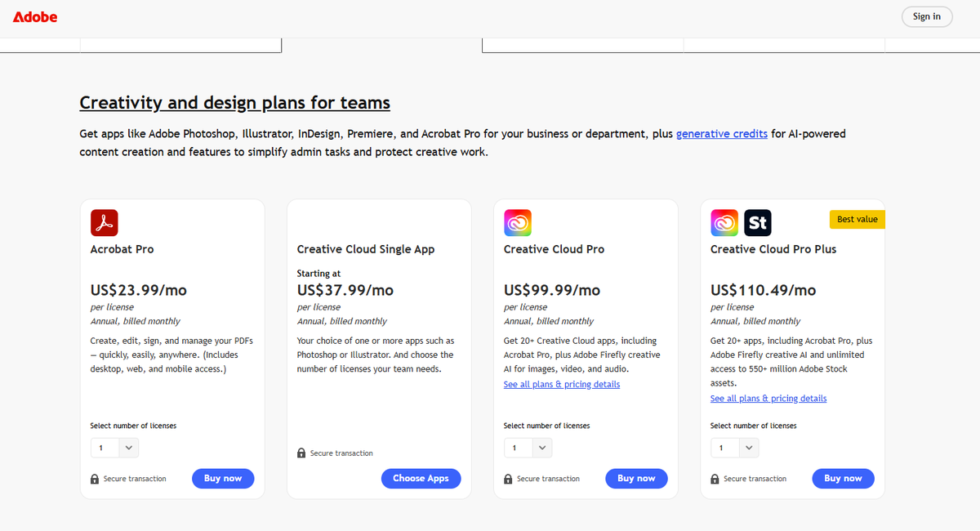Open See all plans link in Pro Plus card
The height and width of the screenshot is (531, 980).
point(768,399)
